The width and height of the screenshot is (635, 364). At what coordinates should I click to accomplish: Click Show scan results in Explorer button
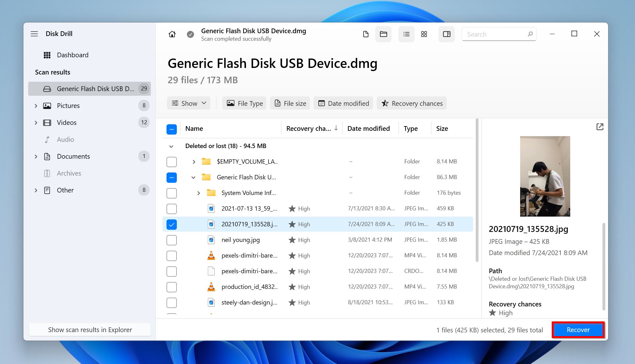click(90, 330)
